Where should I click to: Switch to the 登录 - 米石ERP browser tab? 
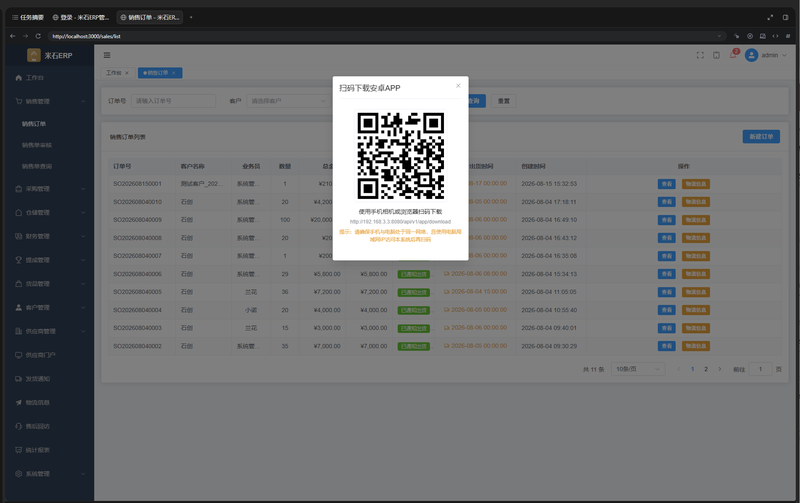pyautogui.click(x=81, y=17)
